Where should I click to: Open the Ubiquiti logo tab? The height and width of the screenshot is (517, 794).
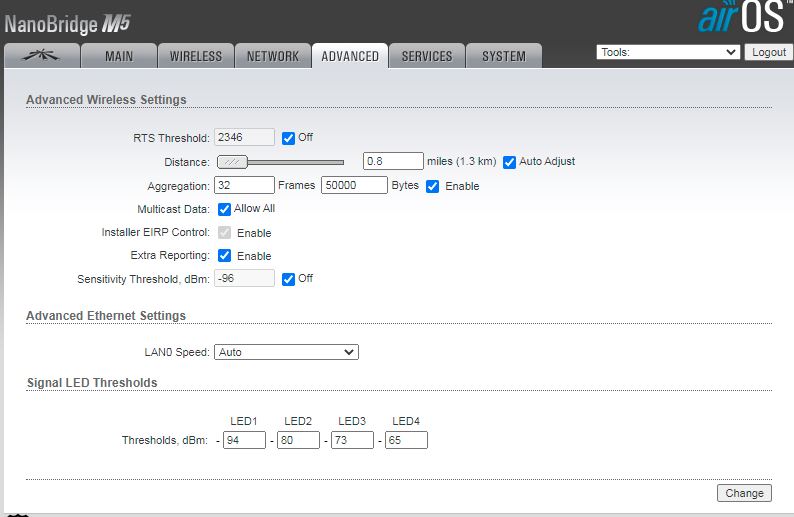[x=41, y=56]
